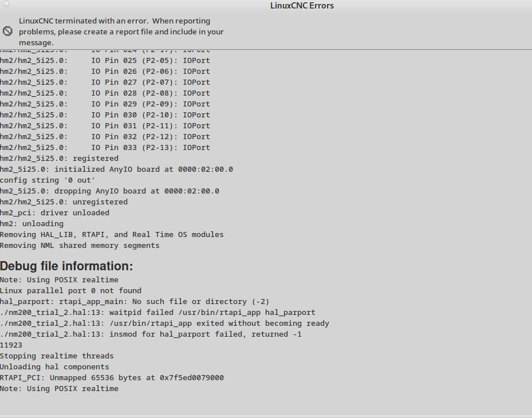Select the '11923' line

pos(11,345)
